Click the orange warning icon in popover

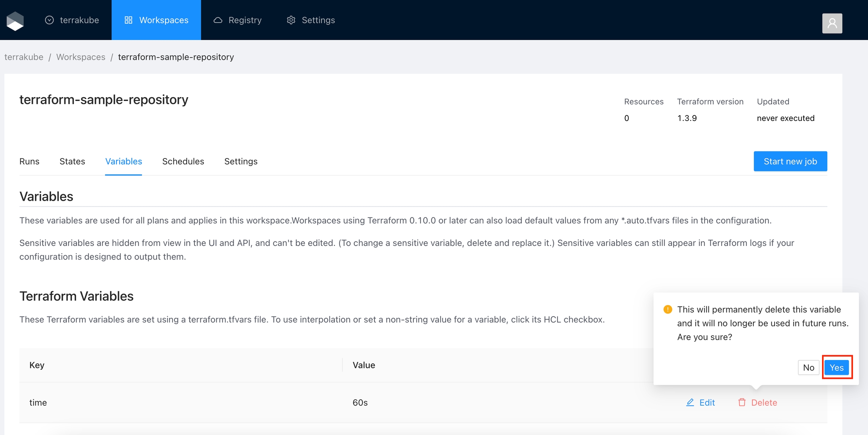tap(668, 309)
